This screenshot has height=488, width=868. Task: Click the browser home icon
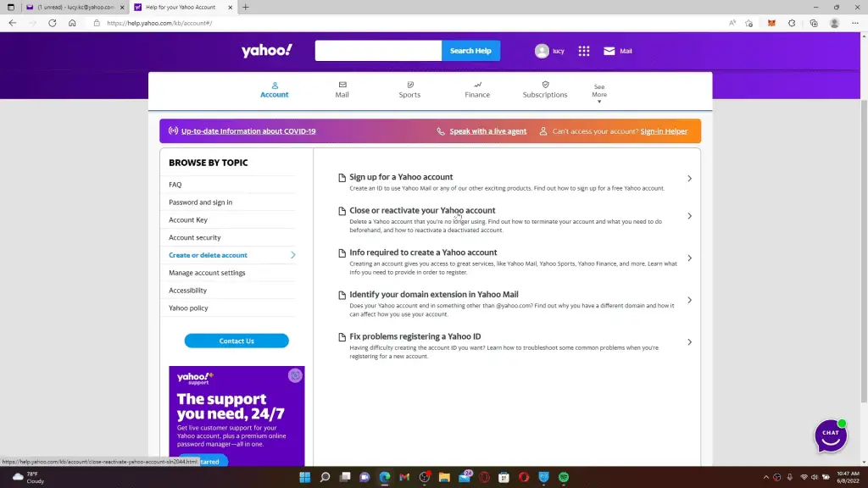pos(72,23)
